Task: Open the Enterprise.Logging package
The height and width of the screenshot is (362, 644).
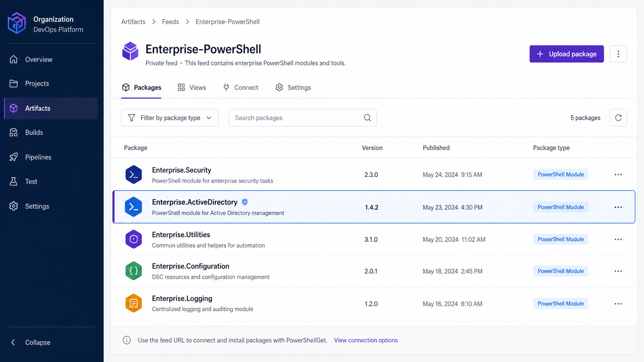Action: 182,299
